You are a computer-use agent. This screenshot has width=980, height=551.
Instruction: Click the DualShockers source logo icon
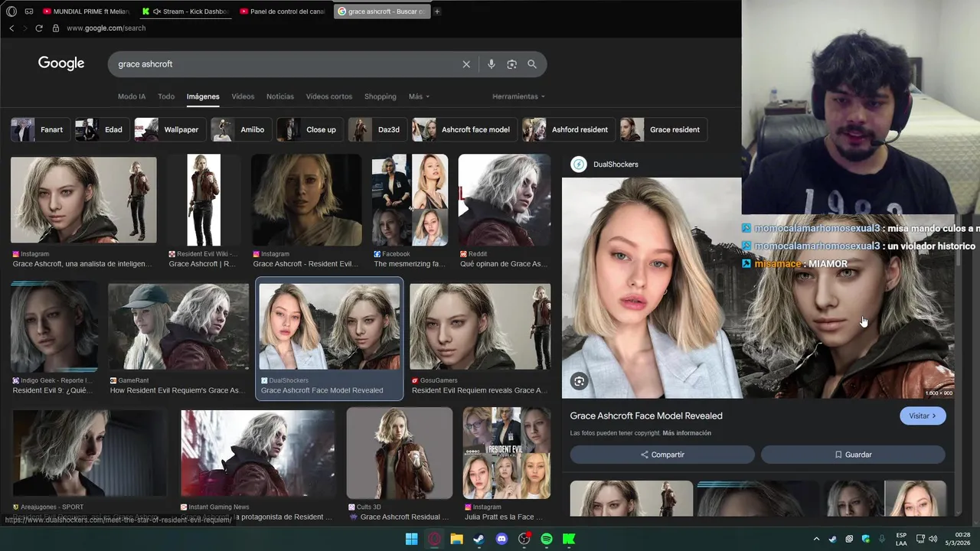(579, 164)
